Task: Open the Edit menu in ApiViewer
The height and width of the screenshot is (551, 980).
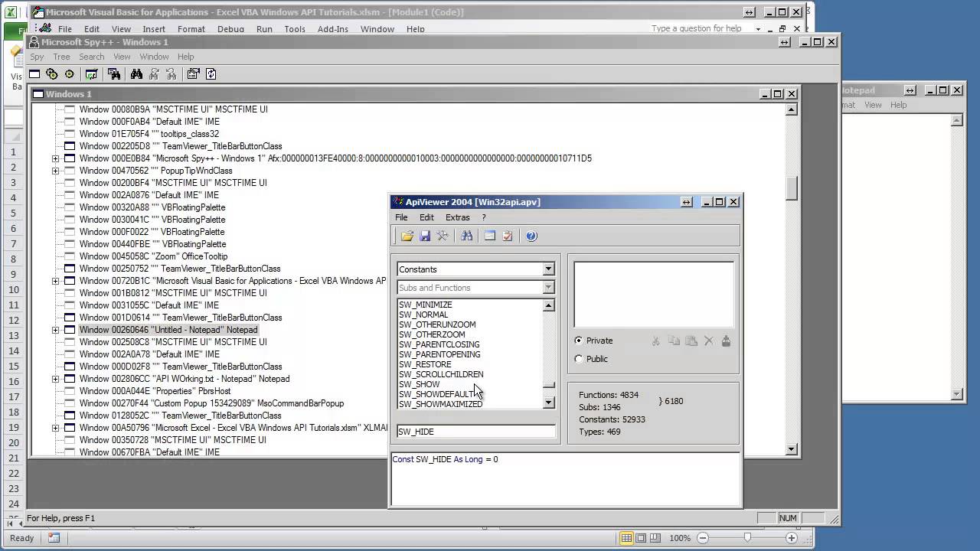Action: click(426, 217)
